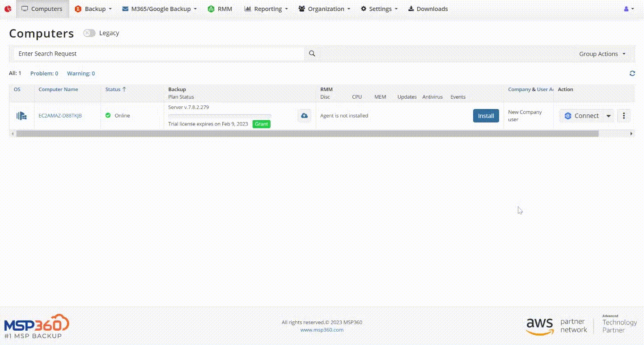
Task: Click the 'New Company' cell text
Action: [x=525, y=112]
